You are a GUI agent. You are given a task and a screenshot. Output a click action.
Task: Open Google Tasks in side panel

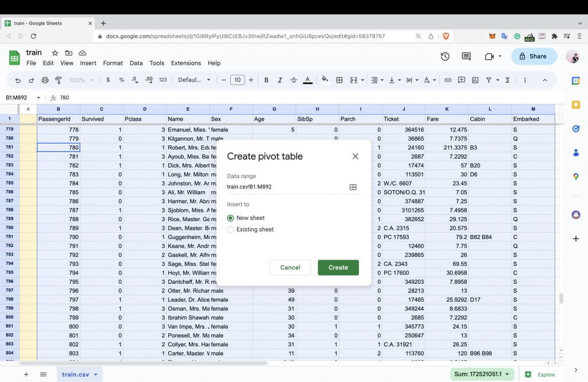576,129
